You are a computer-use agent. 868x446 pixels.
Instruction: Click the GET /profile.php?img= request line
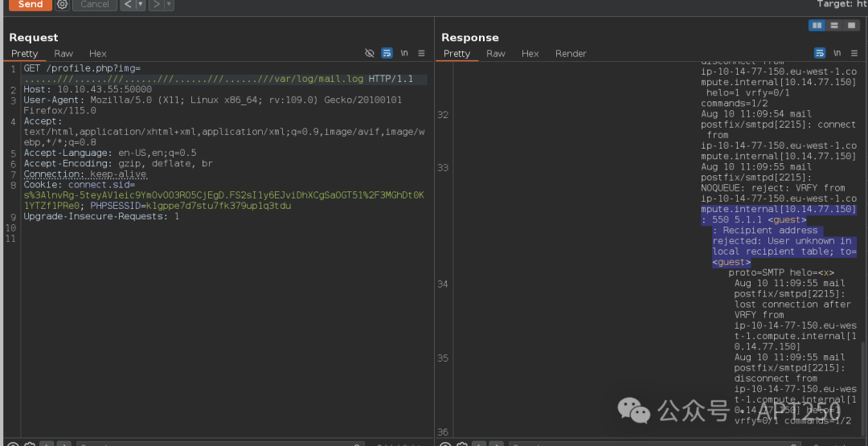coord(82,68)
